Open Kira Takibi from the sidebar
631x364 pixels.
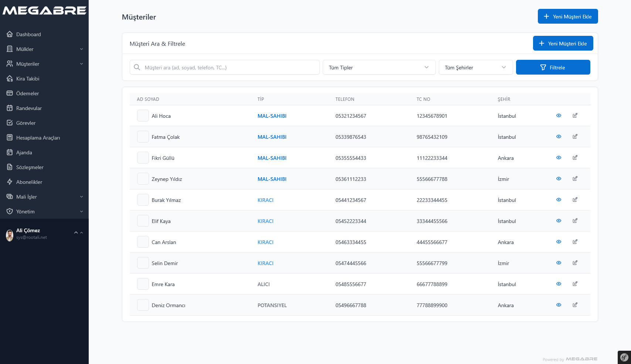click(x=28, y=79)
